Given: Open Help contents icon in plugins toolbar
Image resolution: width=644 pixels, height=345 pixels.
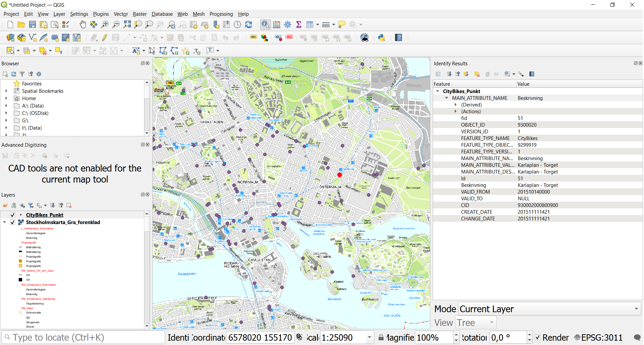Looking at the screenshot, I should (x=399, y=38).
